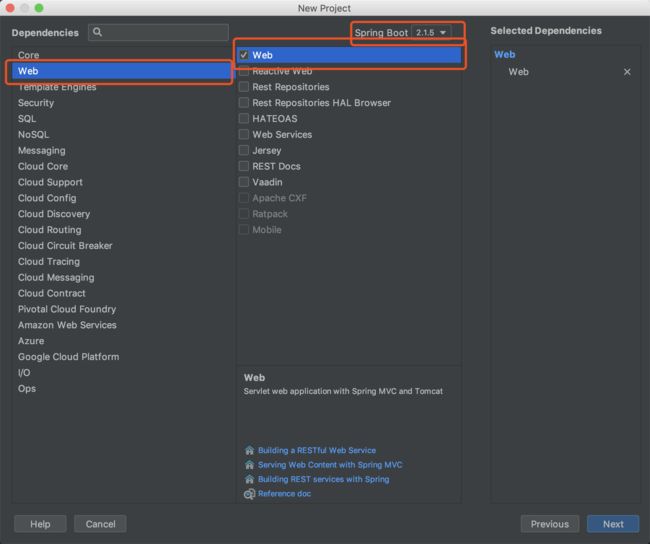Check the Web Services checkbox
This screenshot has width=650, height=544.
(x=244, y=134)
